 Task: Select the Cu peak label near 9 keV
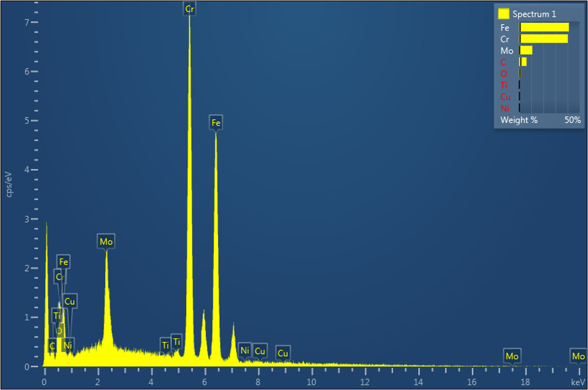coord(283,353)
